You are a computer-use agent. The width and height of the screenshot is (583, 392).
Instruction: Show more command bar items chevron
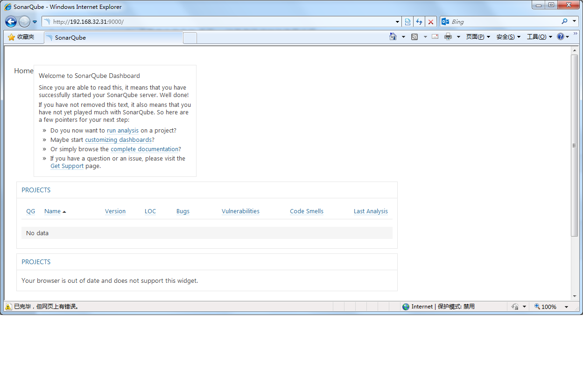pyautogui.click(x=576, y=34)
